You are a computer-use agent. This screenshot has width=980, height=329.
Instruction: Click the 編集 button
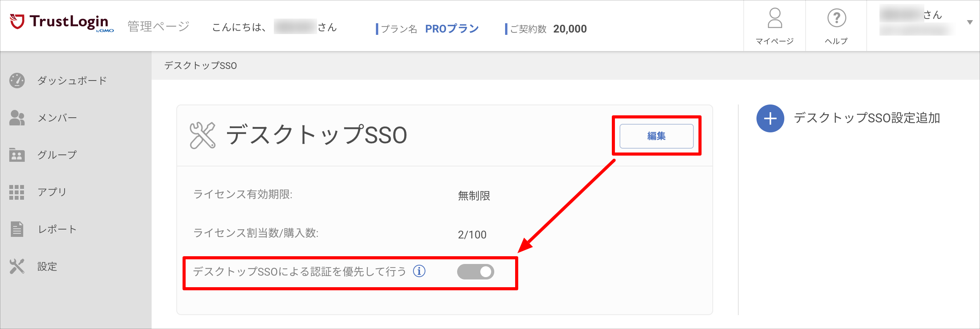point(656,136)
